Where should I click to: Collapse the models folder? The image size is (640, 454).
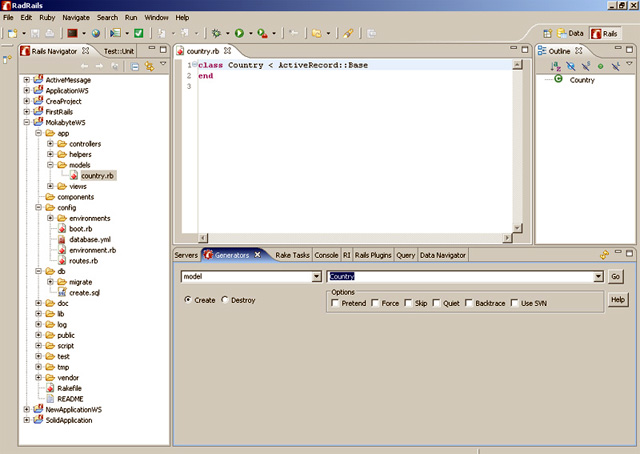[x=50, y=165]
